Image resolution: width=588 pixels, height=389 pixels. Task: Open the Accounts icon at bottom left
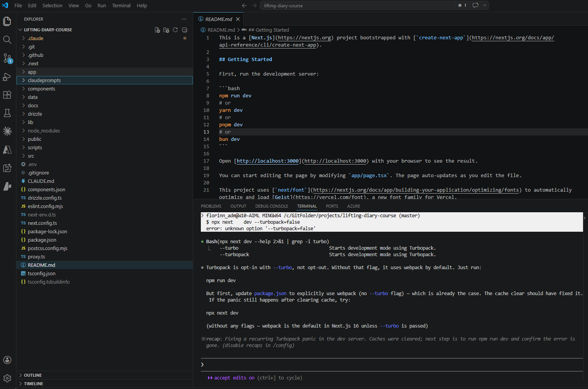pos(7,360)
